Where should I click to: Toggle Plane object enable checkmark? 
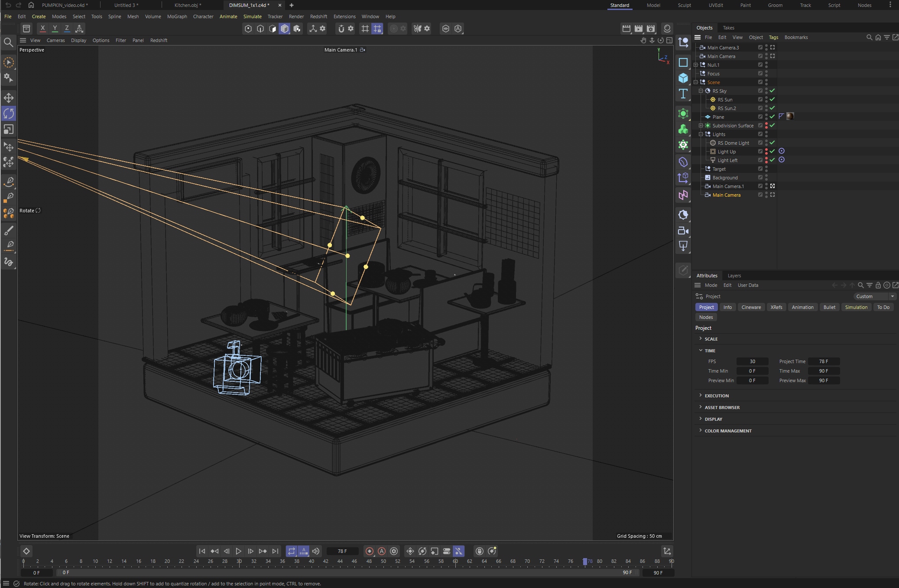[772, 117]
